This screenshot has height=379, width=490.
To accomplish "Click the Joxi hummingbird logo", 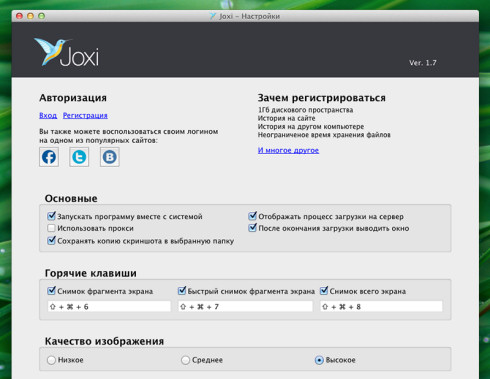I will [x=66, y=52].
